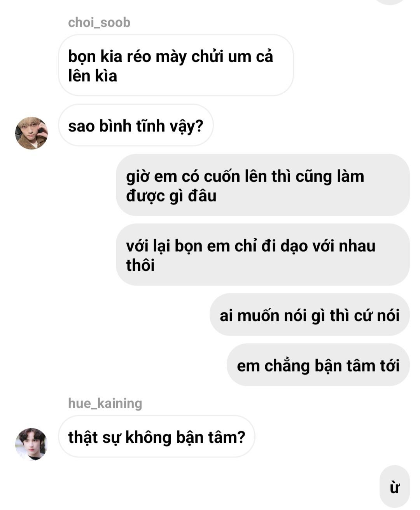Open hue_kaining's dark-haired profile avatar
Viewport: 420px width, 510px height.
click(x=31, y=444)
